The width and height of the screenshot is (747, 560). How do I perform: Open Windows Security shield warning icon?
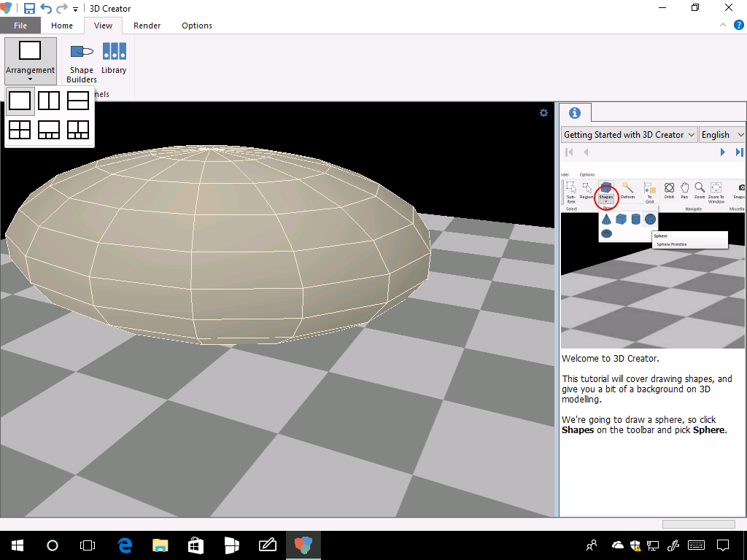tap(635, 545)
